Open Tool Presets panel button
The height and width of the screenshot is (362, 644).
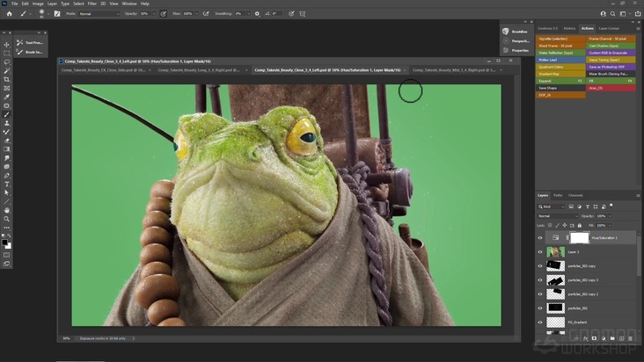(31, 43)
